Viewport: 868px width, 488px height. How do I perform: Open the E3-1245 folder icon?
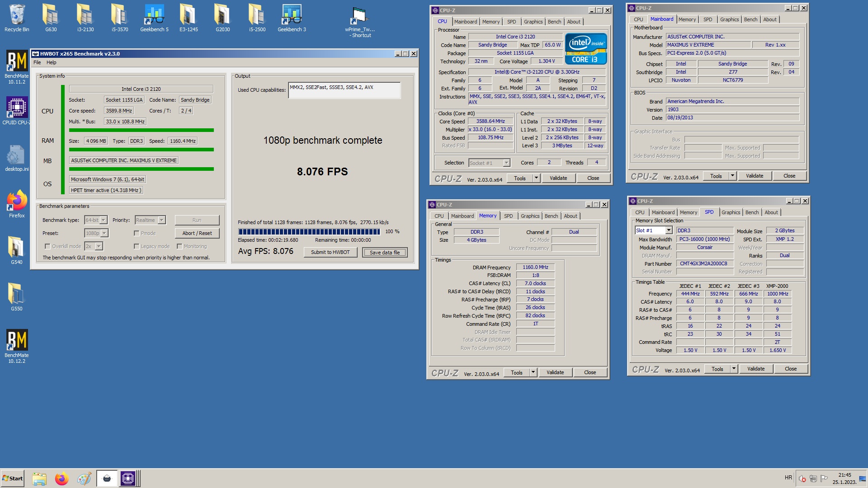tap(189, 18)
